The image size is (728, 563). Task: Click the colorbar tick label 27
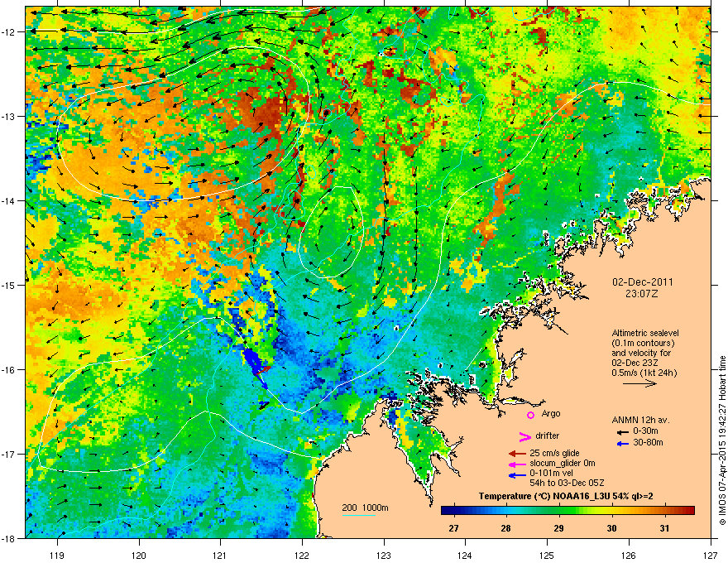[453, 528]
